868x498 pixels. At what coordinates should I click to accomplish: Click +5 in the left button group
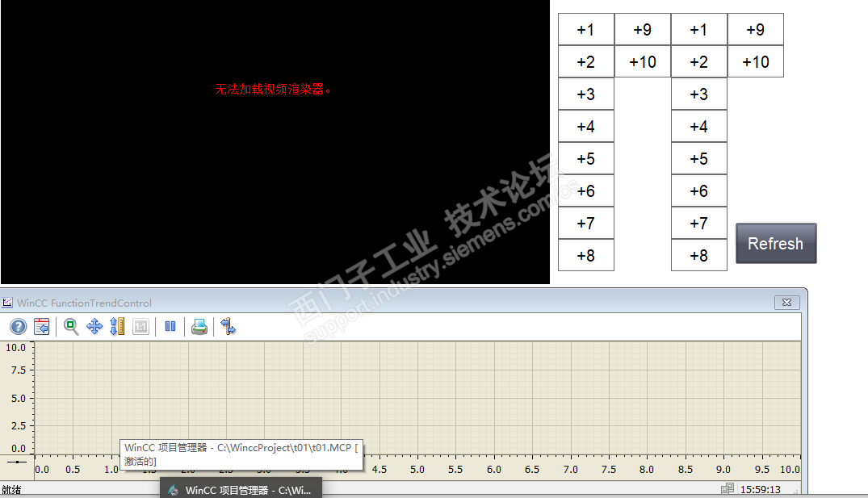click(x=585, y=158)
